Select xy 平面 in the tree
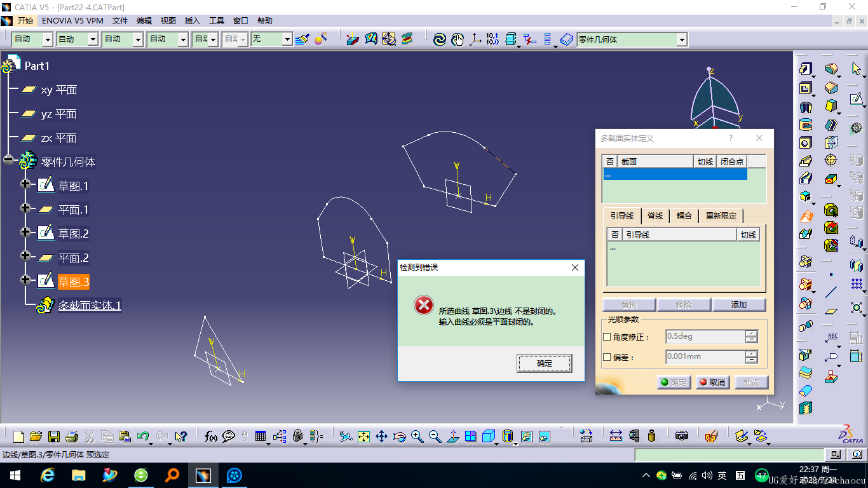This screenshot has height=488, width=868. pyautogui.click(x=58, y=90)
